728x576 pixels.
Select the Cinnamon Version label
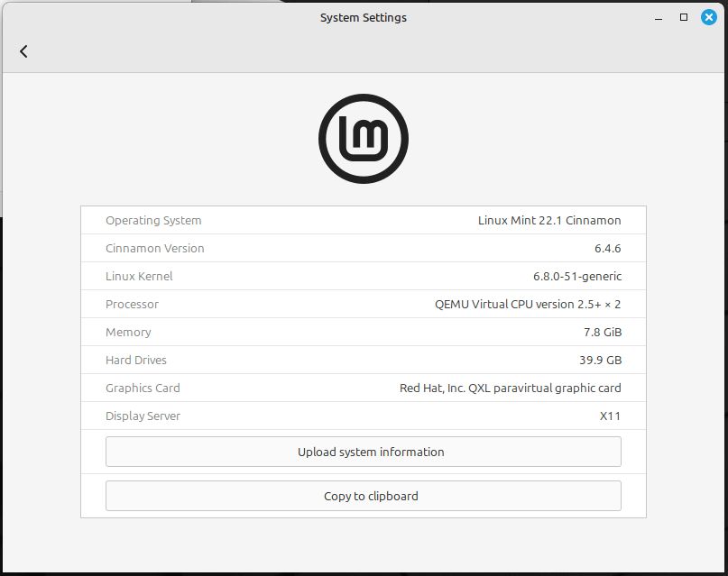[x=155, y=248]
